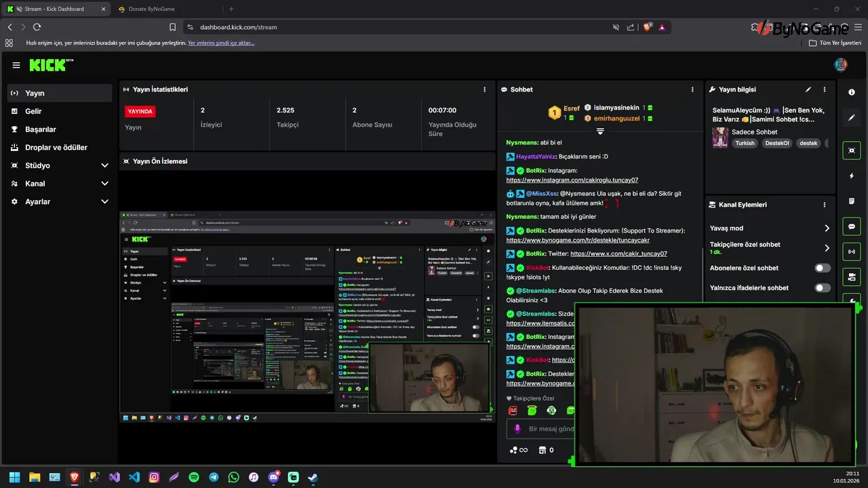Open Yayın bilgisi three-dot menu
868x488 pixels.
(x=825, y=89)
